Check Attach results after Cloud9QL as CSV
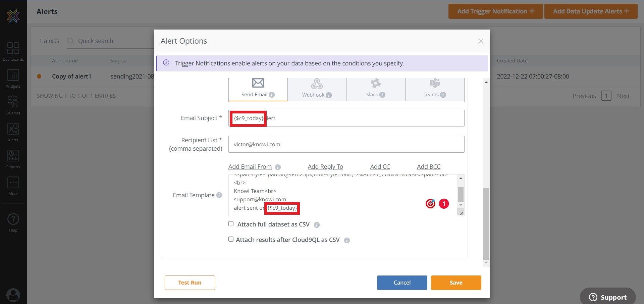 click(x=231, y=239)
